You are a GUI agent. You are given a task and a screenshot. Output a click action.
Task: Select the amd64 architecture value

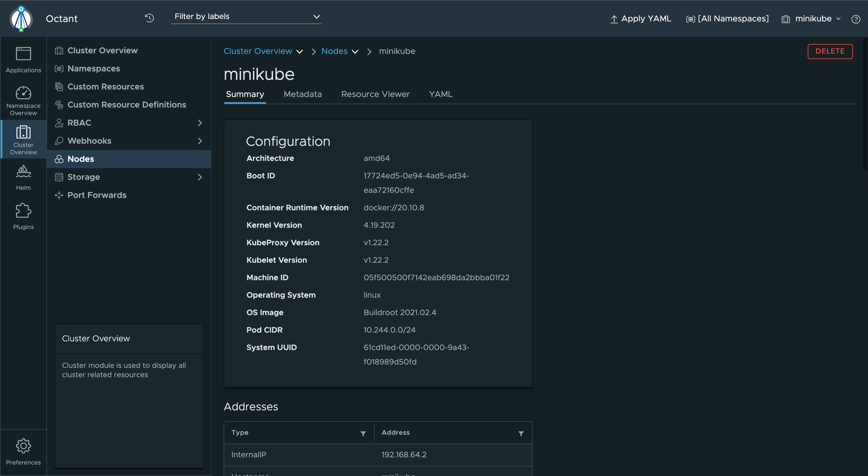click(376, 158)
